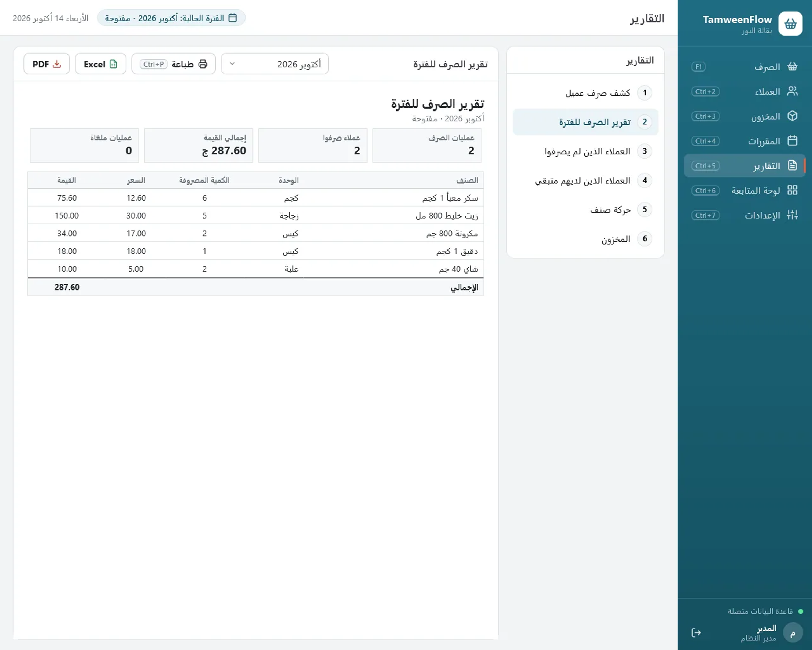Click the القيمة column header
812x650 pixels.
click(x=67, y=180)
